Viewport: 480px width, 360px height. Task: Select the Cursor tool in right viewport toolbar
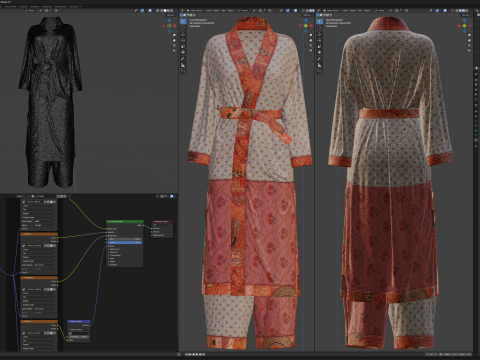[320, 28]
